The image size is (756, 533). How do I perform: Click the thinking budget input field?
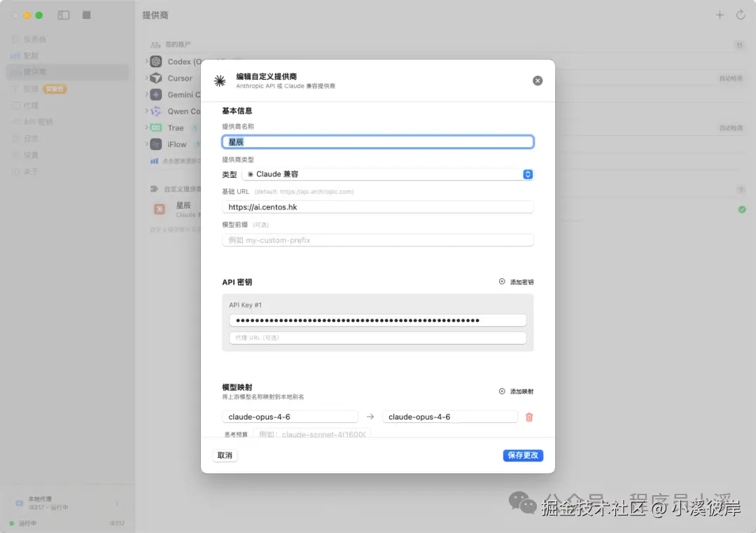[x=311, y=434]
